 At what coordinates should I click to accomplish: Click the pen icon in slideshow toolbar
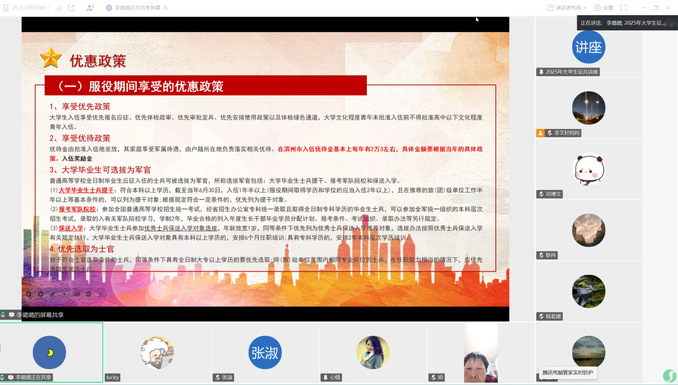tap(52, 294)
